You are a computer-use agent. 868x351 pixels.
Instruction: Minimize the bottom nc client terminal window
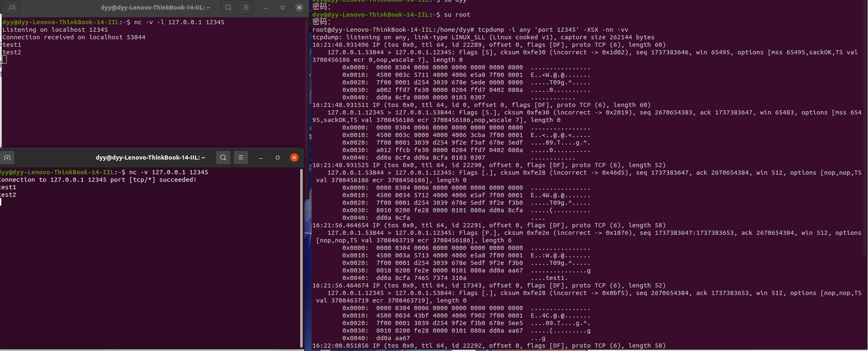tap(261, 158)
